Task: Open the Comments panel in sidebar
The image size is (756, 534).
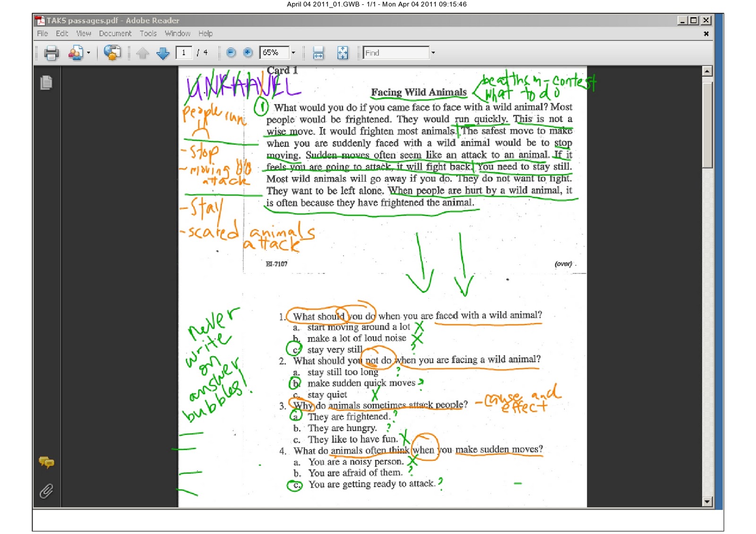Action: click(x=46, y=462)
